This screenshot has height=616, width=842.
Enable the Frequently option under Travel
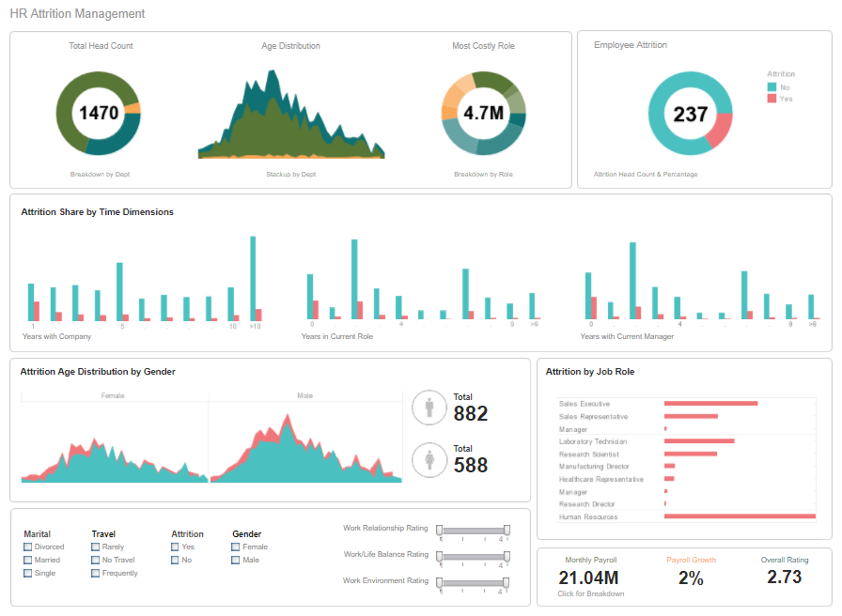[x=94, y=574]
